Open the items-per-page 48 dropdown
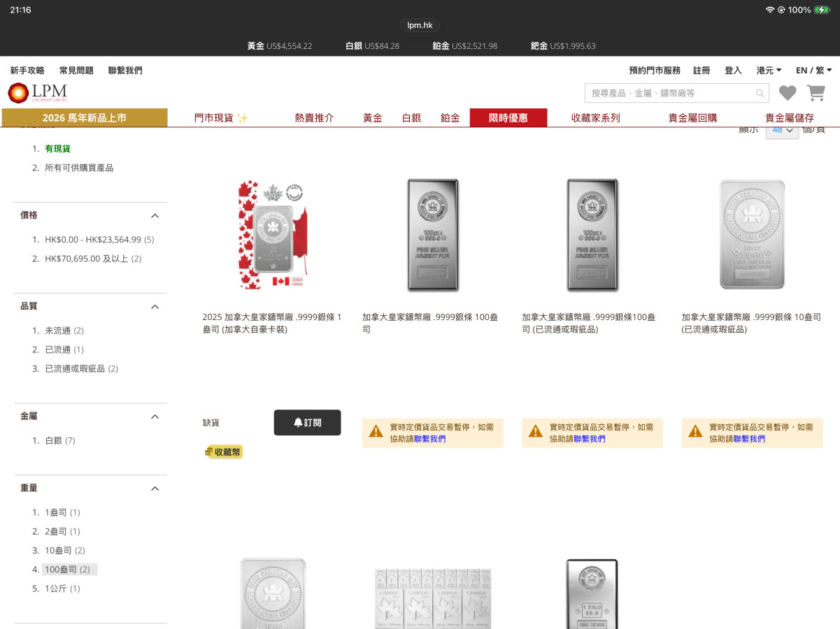The image size is (840, 629). tap(782, 130)
